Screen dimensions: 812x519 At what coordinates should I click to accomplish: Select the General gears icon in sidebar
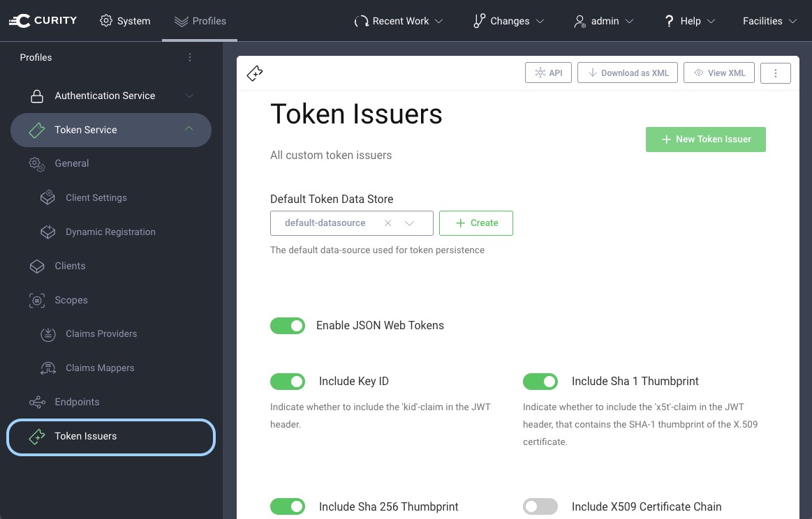[x=36, y=164]
